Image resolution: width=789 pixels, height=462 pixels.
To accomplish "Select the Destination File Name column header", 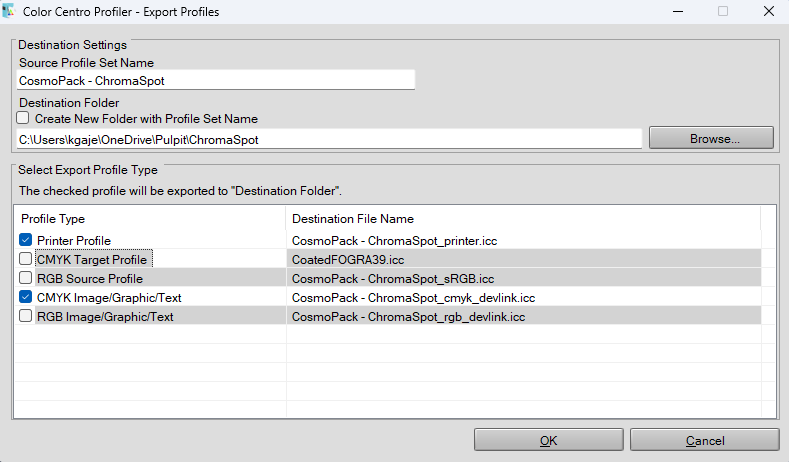I will 523,218.
